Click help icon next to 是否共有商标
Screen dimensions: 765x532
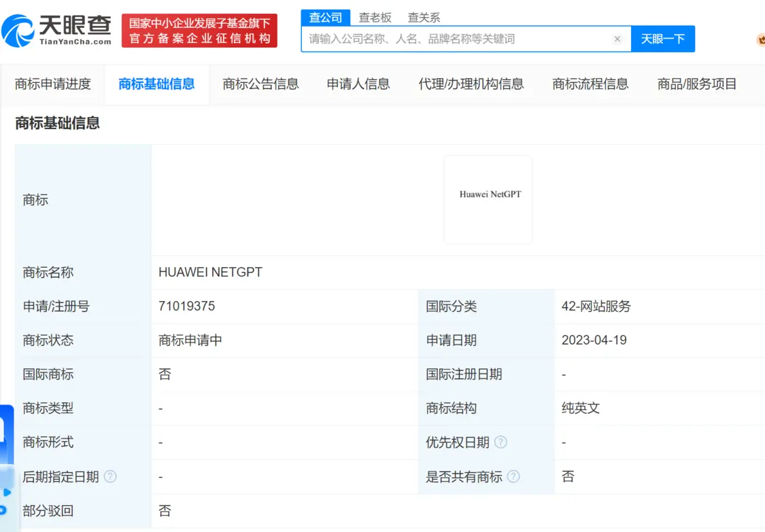(513, 477)
